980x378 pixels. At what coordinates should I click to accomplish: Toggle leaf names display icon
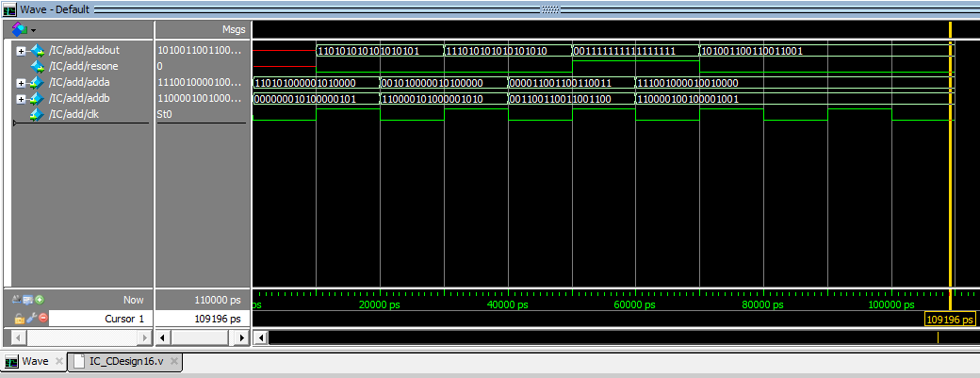tap(18, 300)
